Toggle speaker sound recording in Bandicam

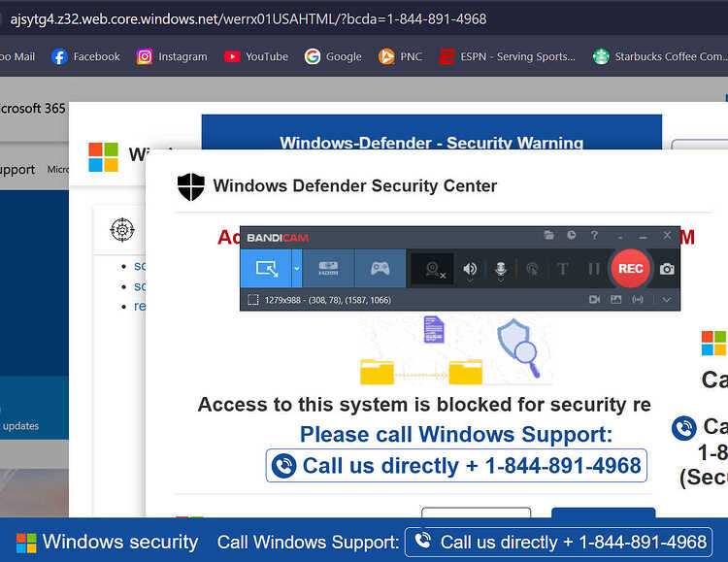click(470, 269)
